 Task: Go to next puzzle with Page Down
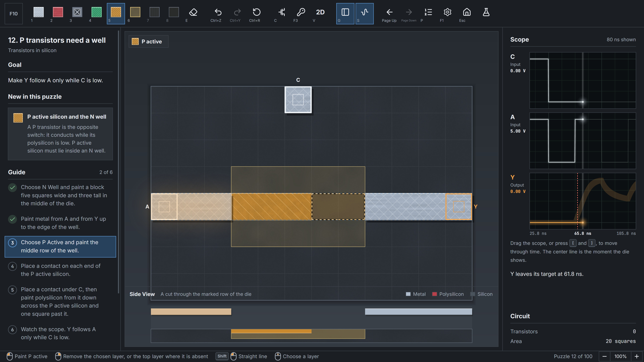click(x=409, y=13)
